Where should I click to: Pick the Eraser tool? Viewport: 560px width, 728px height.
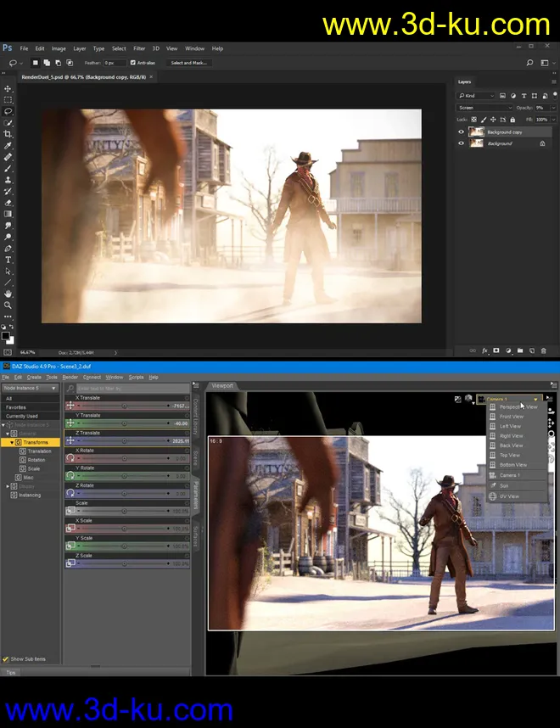click(8, 203)
